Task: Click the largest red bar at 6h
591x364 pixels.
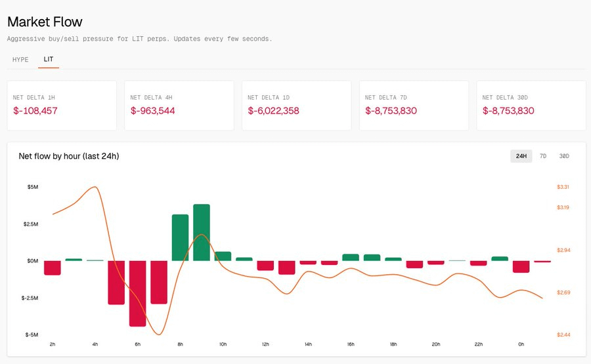Action: [x=138, y=293]
